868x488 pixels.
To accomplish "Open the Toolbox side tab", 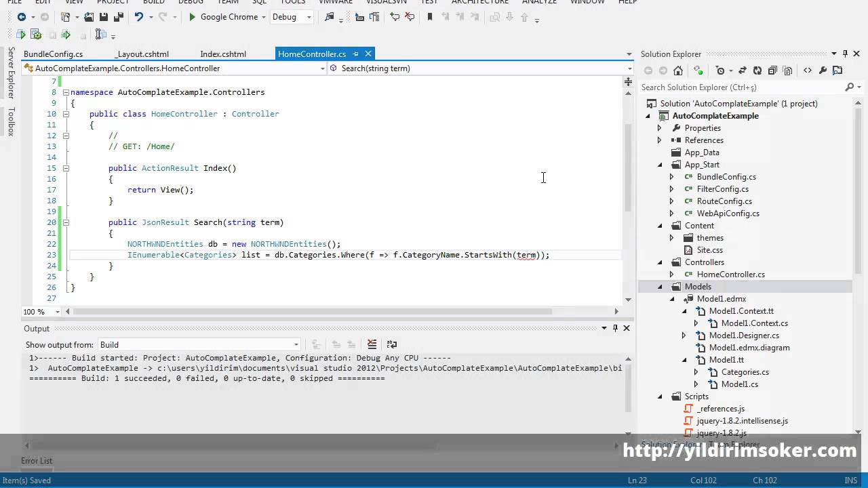I will [x=11, y=121].
